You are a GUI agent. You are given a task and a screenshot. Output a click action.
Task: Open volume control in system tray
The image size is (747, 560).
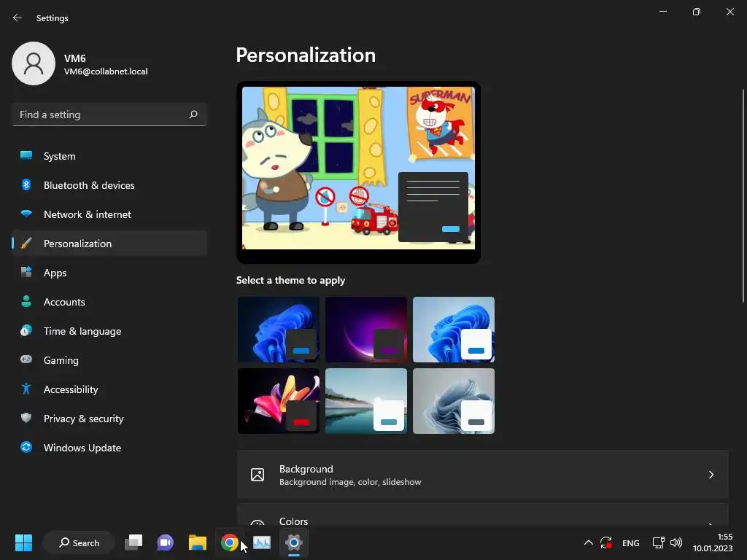pyautogui.click(x=676, y=542)
